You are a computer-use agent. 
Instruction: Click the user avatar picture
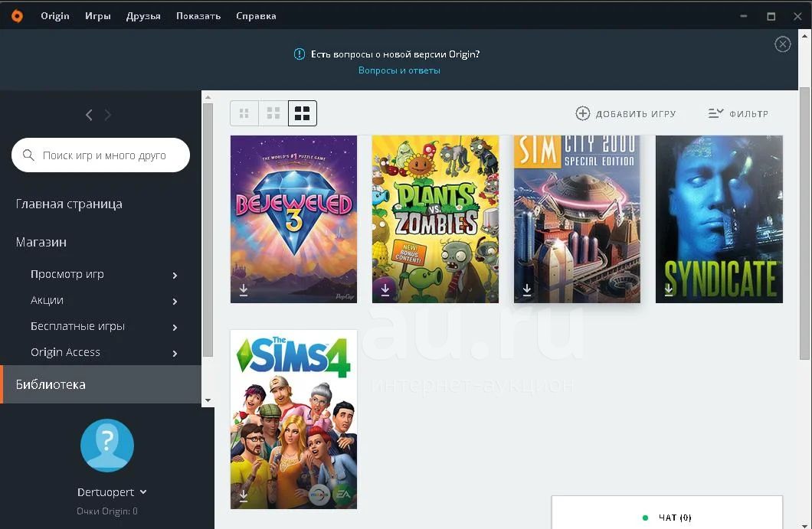[x=107, y=445]
